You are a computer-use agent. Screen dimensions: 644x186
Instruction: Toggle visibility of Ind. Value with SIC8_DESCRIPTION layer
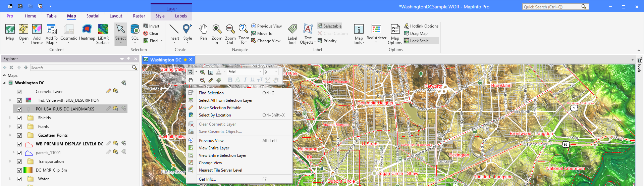pyautogui.click(x=19, y=100)
